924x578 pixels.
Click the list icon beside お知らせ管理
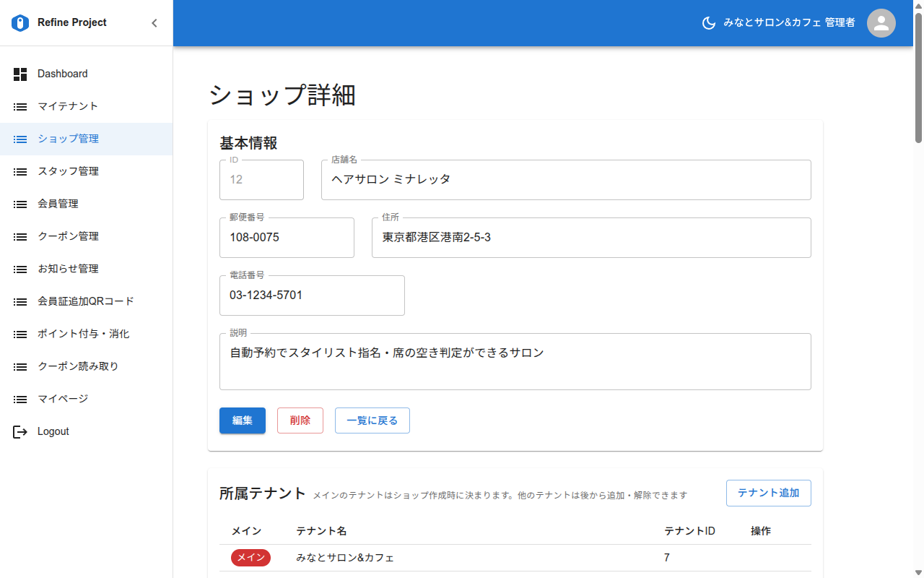click(x=20, y=269)
